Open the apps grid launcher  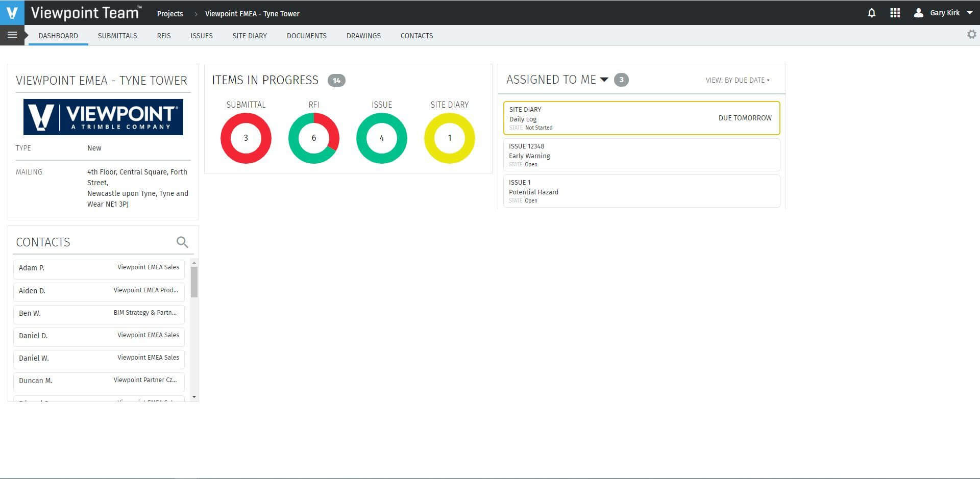[x=895, y=13]
